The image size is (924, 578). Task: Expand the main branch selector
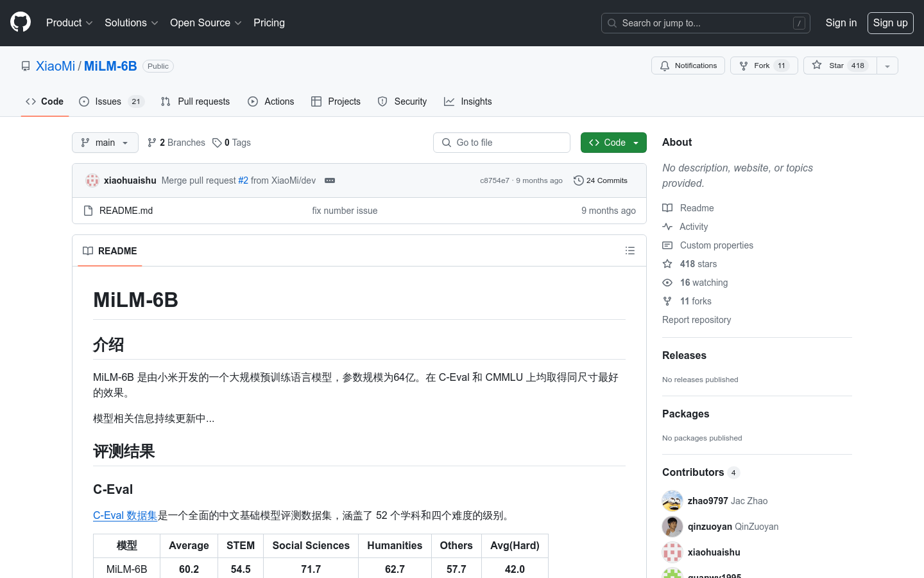(x=105, y=143)
